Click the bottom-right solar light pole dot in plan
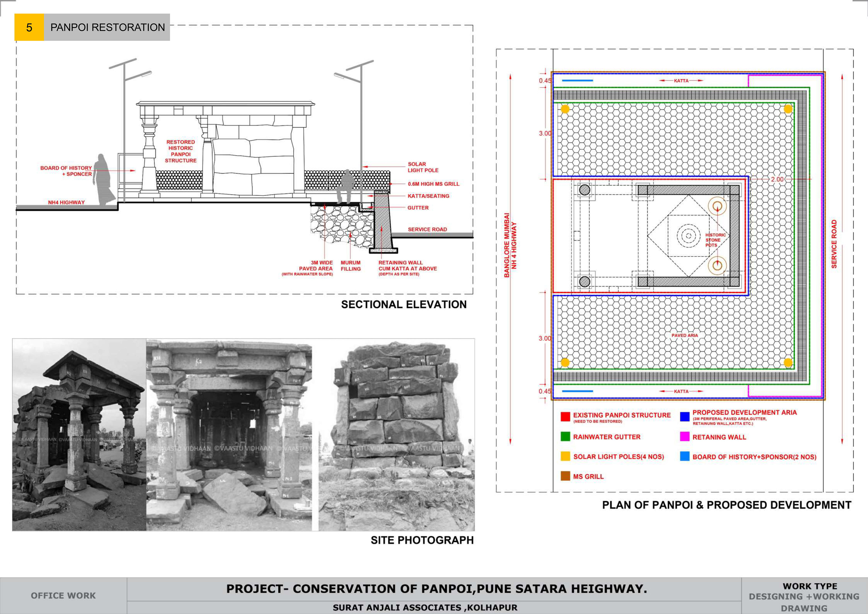This screenshot has height=614, width=868. coord(788,363)
